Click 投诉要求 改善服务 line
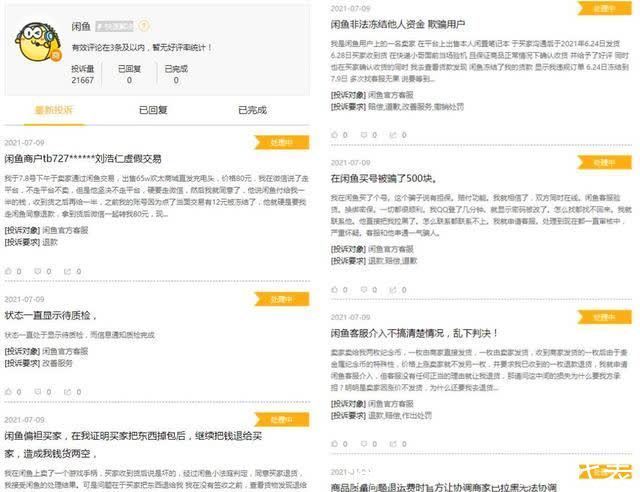The height and width of the screenshot is (492, 640). 38,363
